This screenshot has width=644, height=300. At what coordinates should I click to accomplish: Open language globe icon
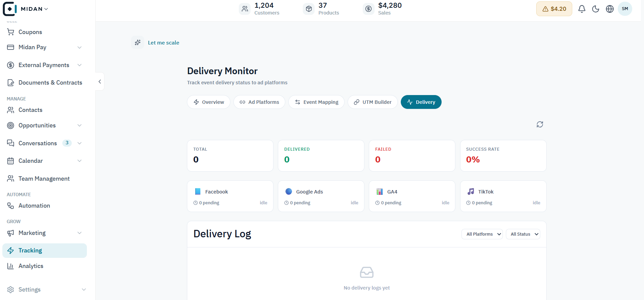(x=610, y=9)
